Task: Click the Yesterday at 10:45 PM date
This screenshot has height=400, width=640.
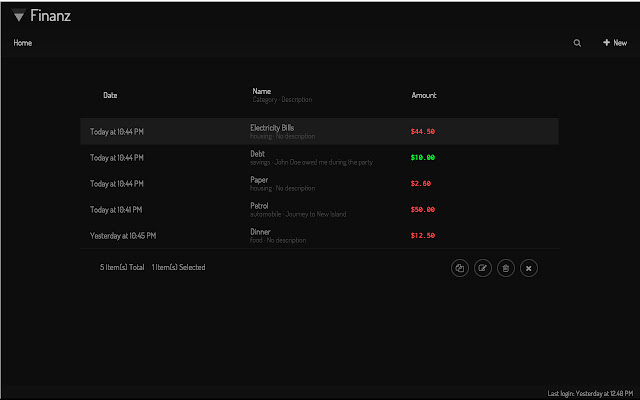Action: pos(123,236)
